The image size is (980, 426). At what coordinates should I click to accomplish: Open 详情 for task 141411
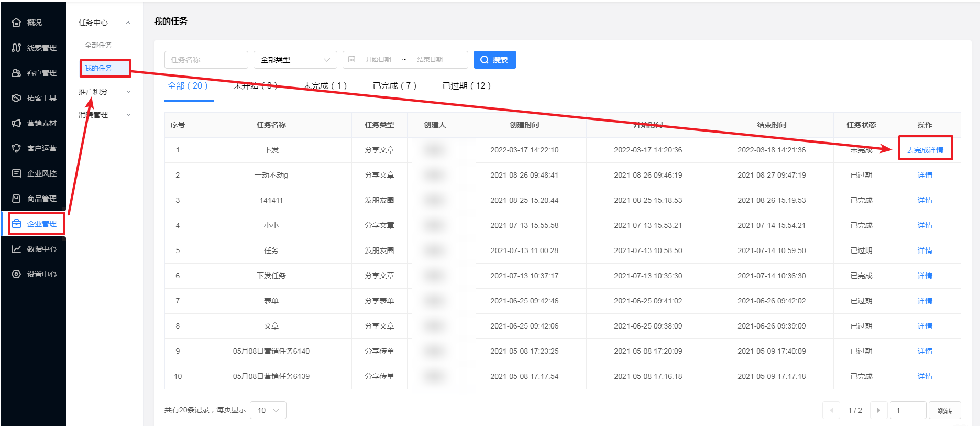(x=925, y=200)
